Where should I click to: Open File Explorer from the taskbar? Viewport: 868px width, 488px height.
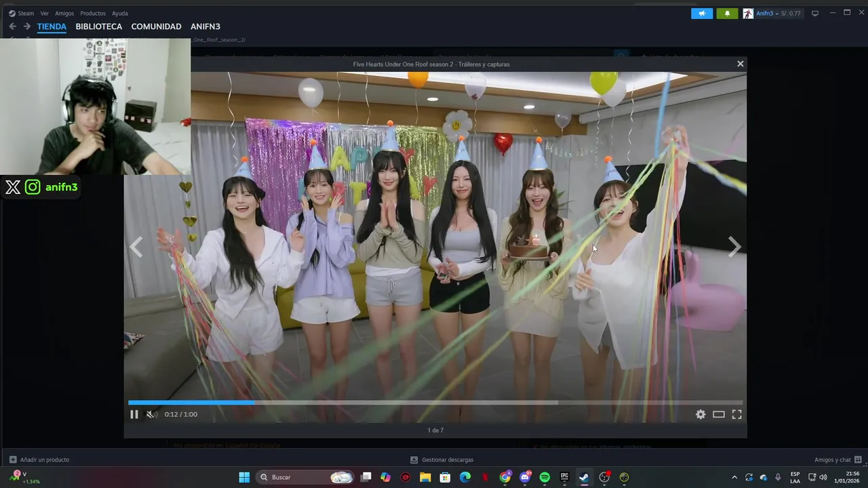click(x=425, y=477)
